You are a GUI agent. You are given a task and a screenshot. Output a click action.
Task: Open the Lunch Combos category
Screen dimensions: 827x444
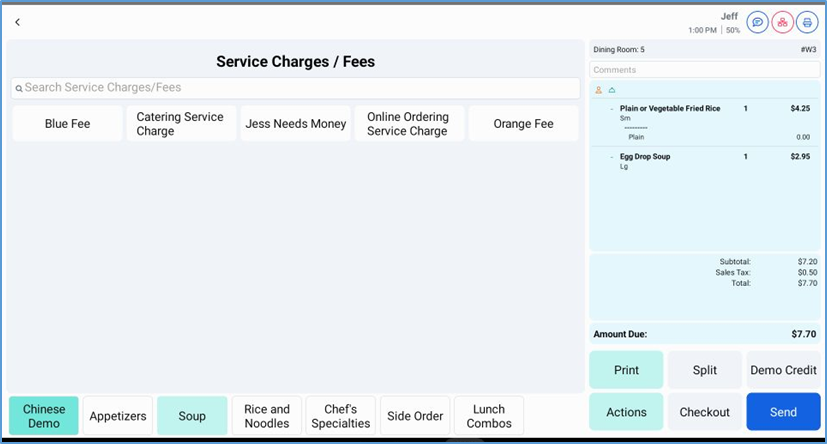pos(488,416)
